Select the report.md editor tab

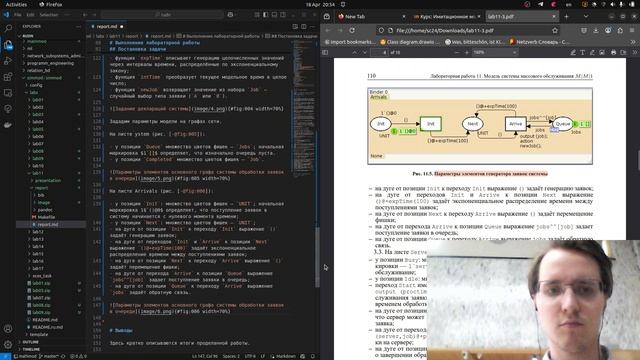(107, 27)
